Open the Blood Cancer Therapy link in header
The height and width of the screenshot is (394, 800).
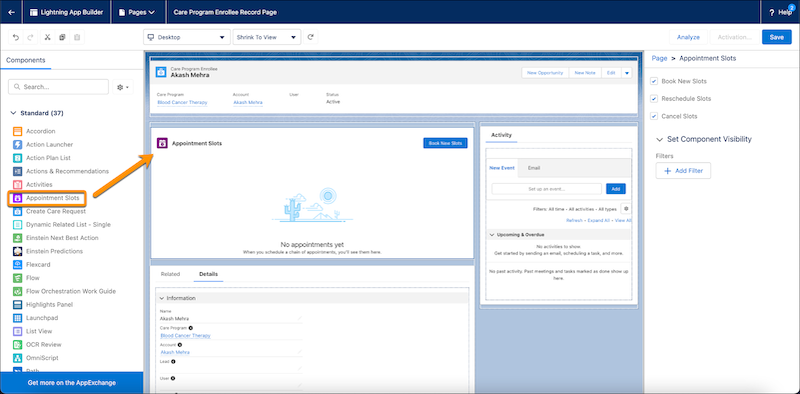pyautogui.click(x=182, y=103)
